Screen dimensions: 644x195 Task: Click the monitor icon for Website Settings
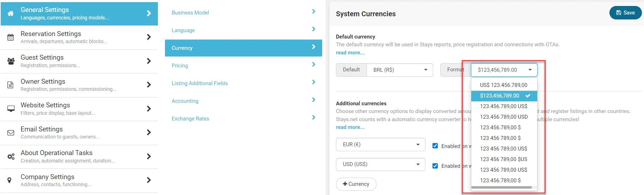point(11,108)
